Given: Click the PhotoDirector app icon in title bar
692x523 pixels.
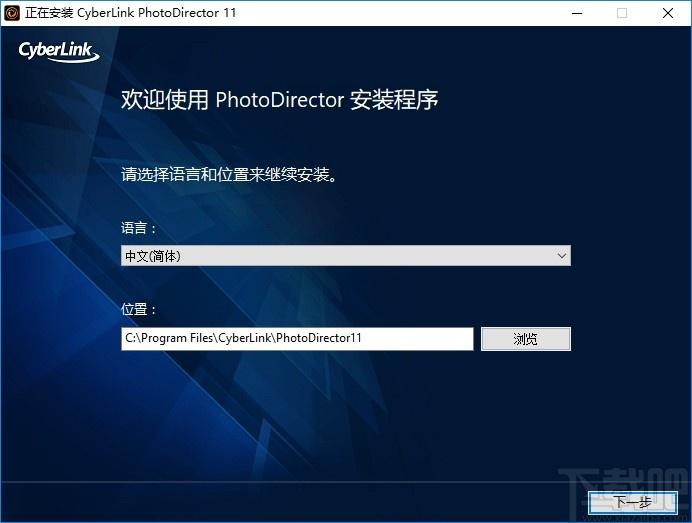Looking at the screenshot, I should [x=11, y=13].
